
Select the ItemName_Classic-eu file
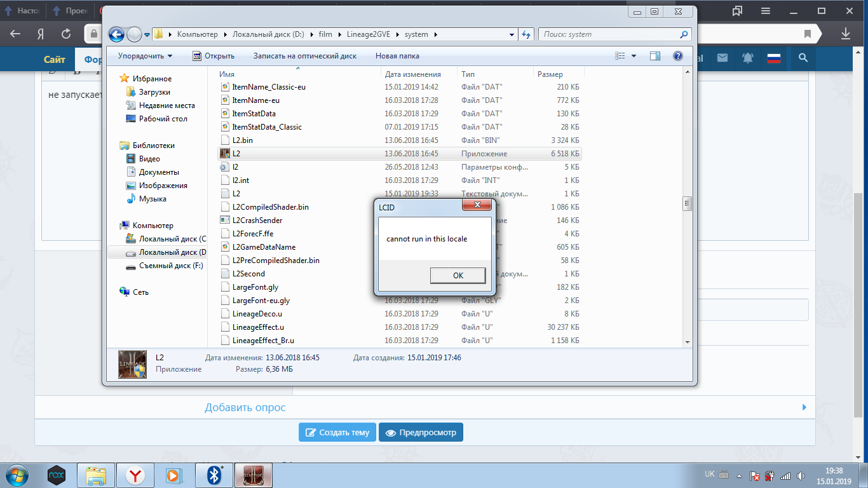[269, 86]
